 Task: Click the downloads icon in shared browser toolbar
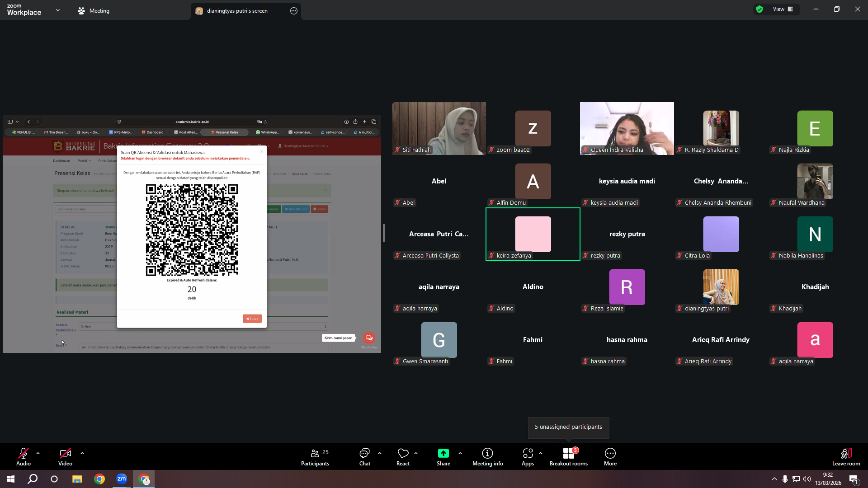pos(346,122)
